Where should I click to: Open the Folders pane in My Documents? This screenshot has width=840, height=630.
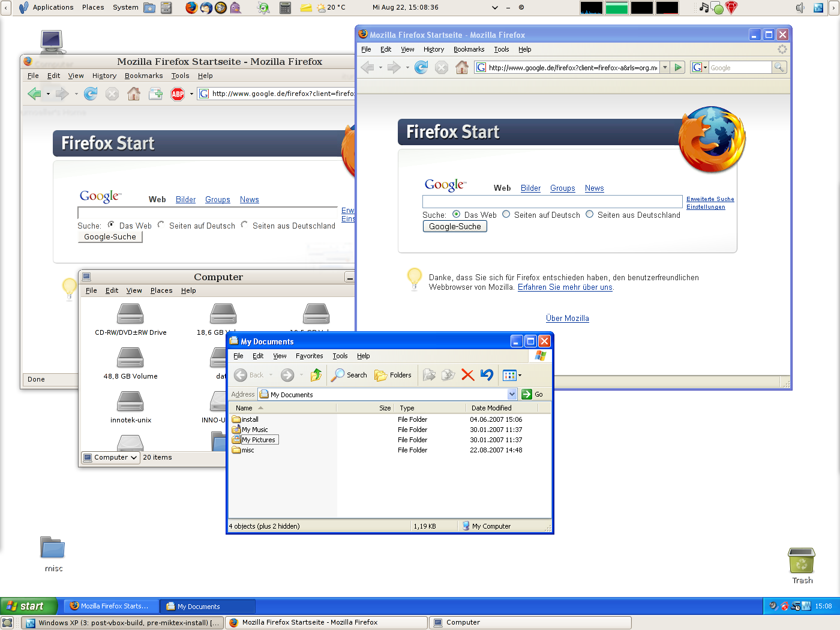394,375
